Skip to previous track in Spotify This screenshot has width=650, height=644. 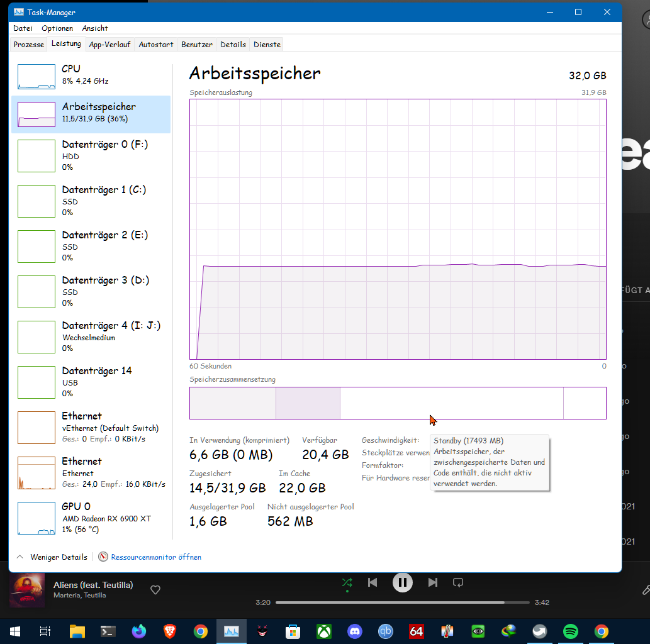373,582
